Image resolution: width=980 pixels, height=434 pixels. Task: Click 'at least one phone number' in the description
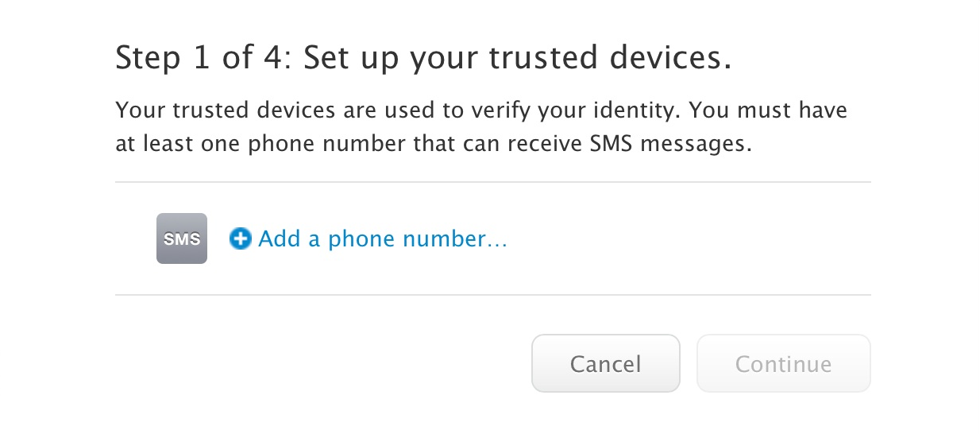point(246,145)
